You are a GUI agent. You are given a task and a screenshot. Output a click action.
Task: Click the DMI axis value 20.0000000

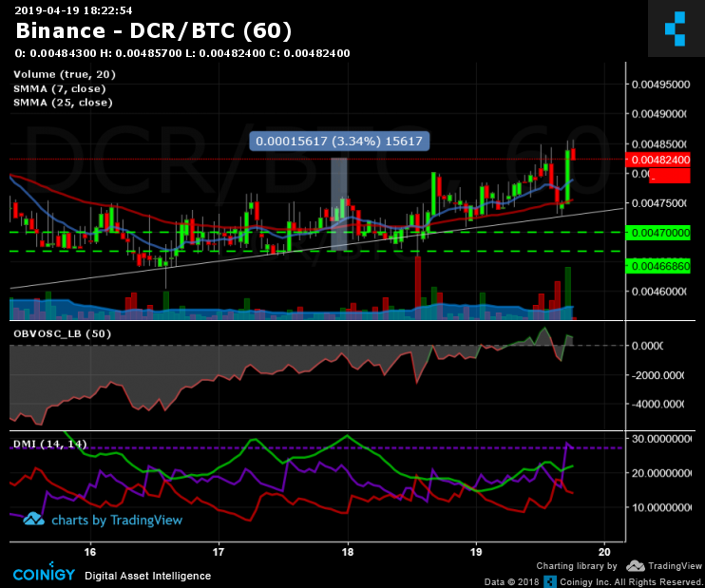pyautogui.click(x=661, y=473)
